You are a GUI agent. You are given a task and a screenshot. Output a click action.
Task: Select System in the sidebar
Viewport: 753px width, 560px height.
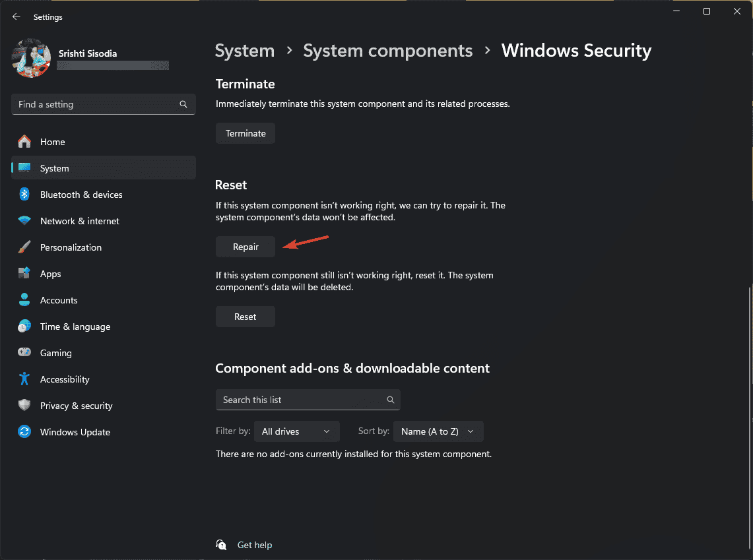[103, 168]
